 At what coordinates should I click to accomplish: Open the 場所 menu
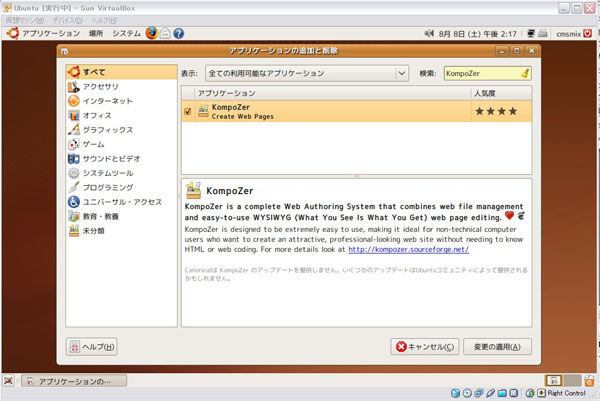pyautogui.click(x=96, y=34)
